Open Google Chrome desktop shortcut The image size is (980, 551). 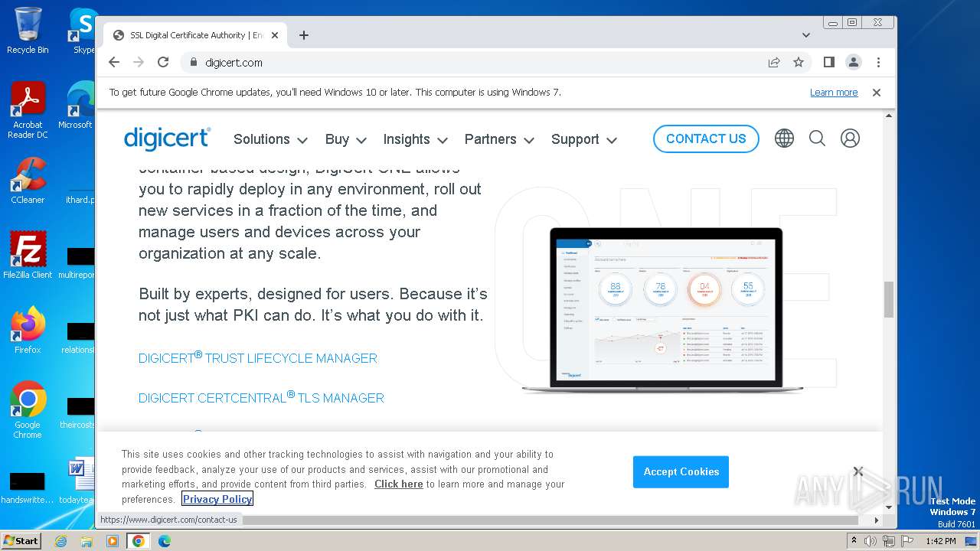(28, 410)
